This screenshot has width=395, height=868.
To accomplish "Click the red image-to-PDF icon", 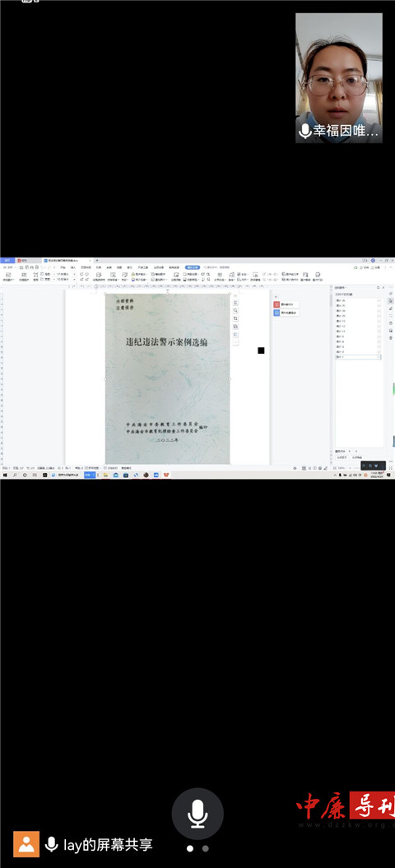I will click(276, 304).
